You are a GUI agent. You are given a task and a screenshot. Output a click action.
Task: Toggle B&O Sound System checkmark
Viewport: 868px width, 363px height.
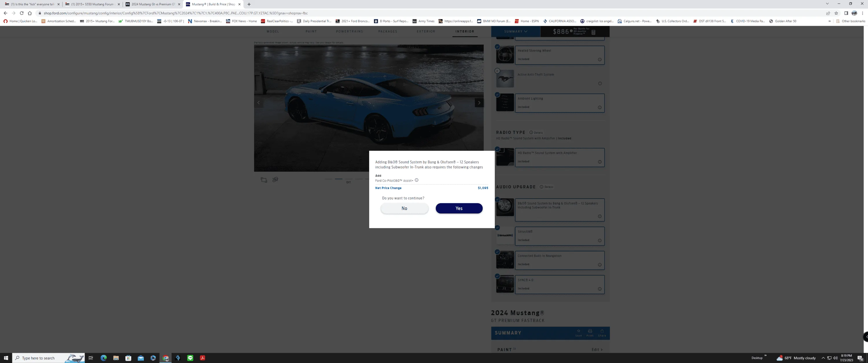[497, 199]
